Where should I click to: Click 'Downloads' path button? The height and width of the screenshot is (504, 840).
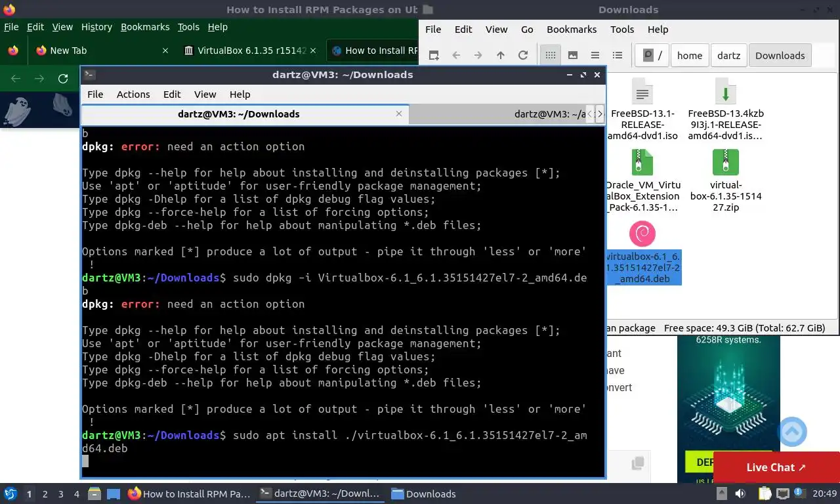780,55
